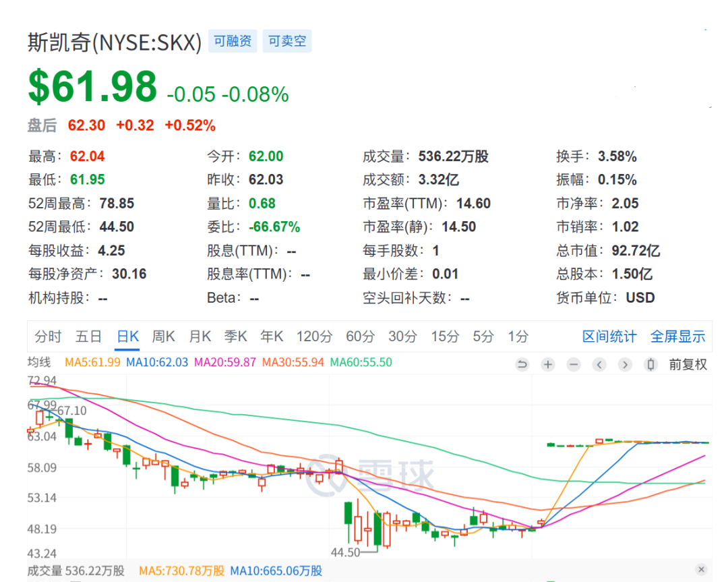The image size is (728, 582).
Task: Click 成交量 value 536.22万股 in stats
Action: (x=453, y=156)
